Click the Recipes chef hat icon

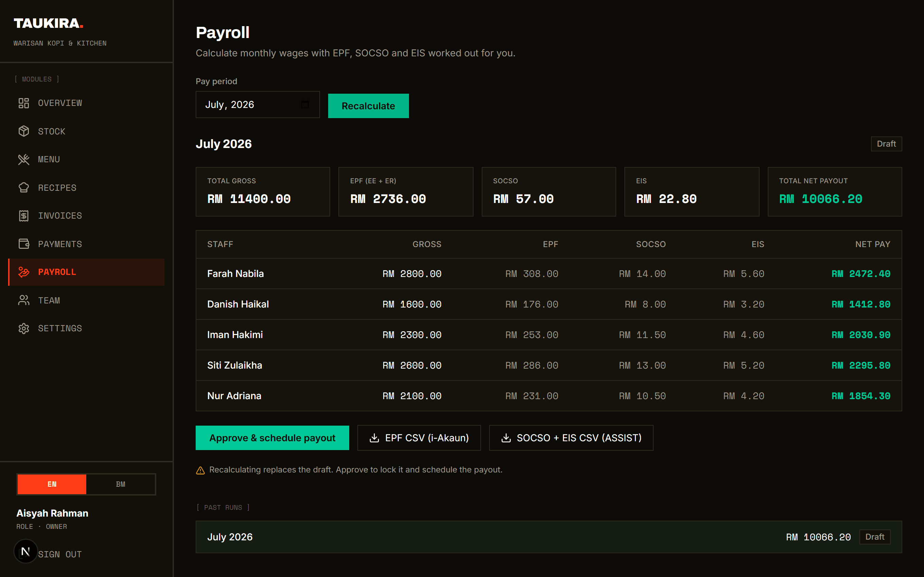24,188
